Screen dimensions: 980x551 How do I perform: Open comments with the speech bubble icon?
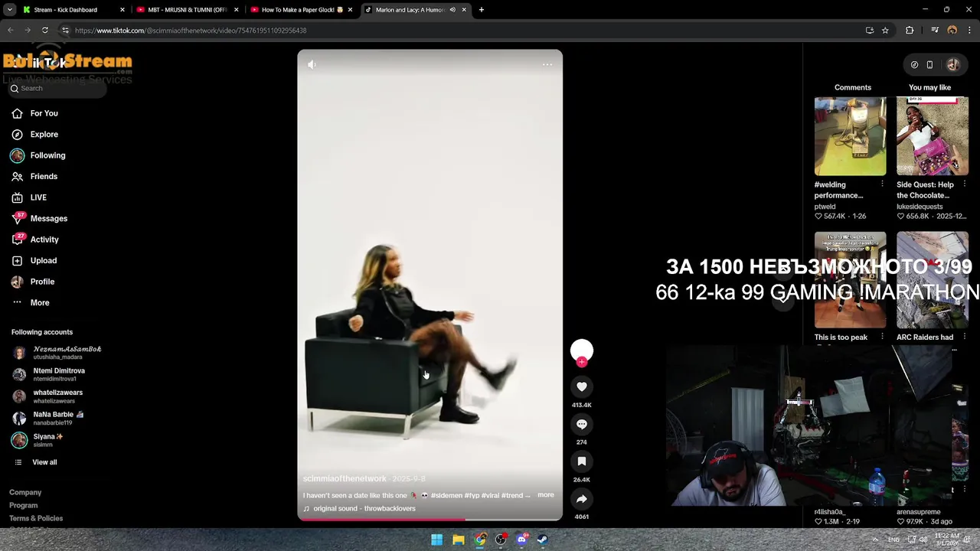click(x=582, y=424)
